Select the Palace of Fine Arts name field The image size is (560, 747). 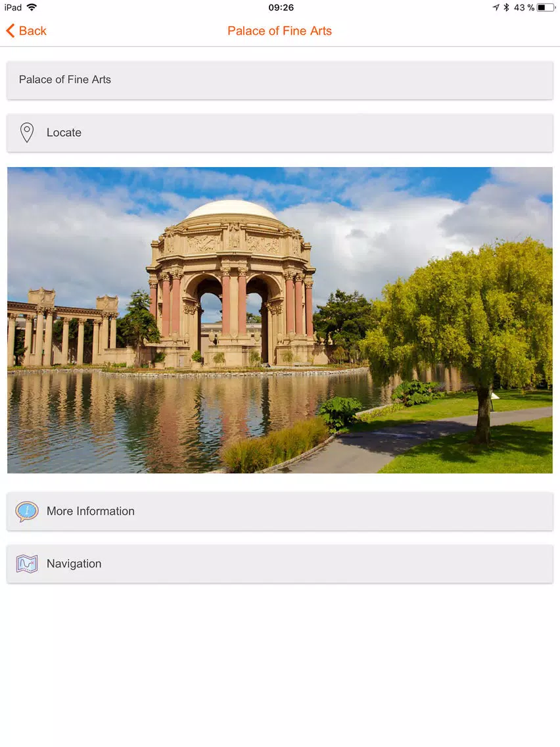click(280, 80)
